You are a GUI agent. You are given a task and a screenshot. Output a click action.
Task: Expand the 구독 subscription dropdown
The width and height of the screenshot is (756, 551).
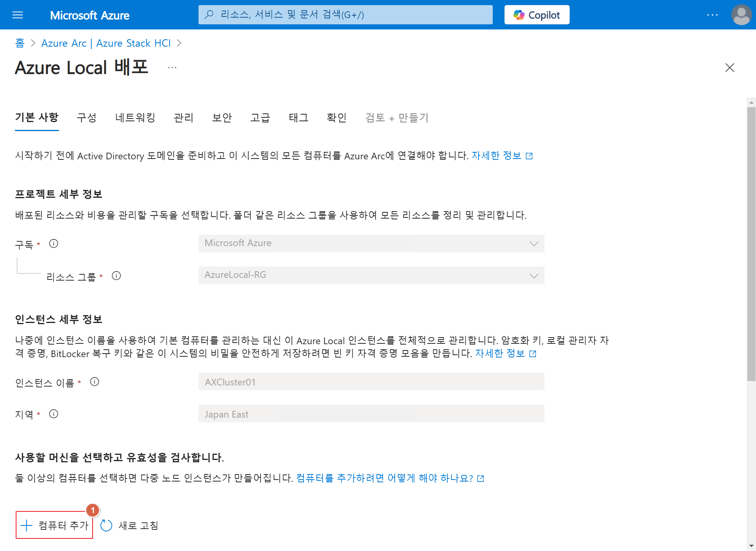click(x=371, y=243)
